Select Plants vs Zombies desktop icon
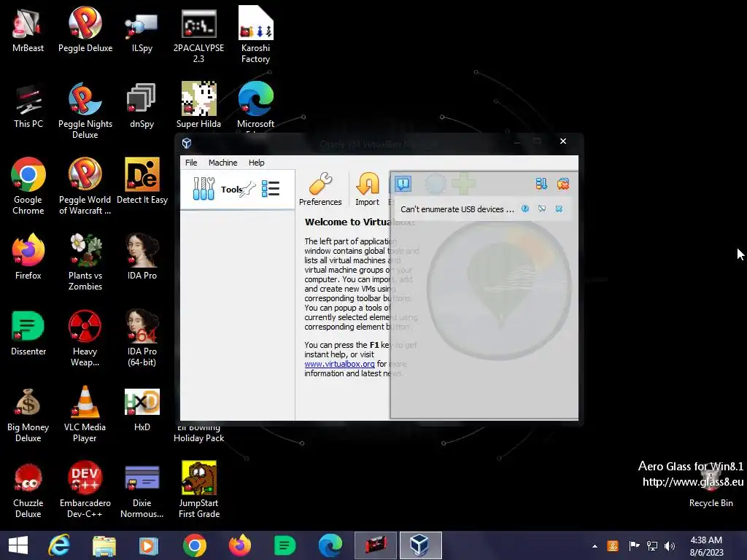 pyautogui.click(x=85, y=262)
